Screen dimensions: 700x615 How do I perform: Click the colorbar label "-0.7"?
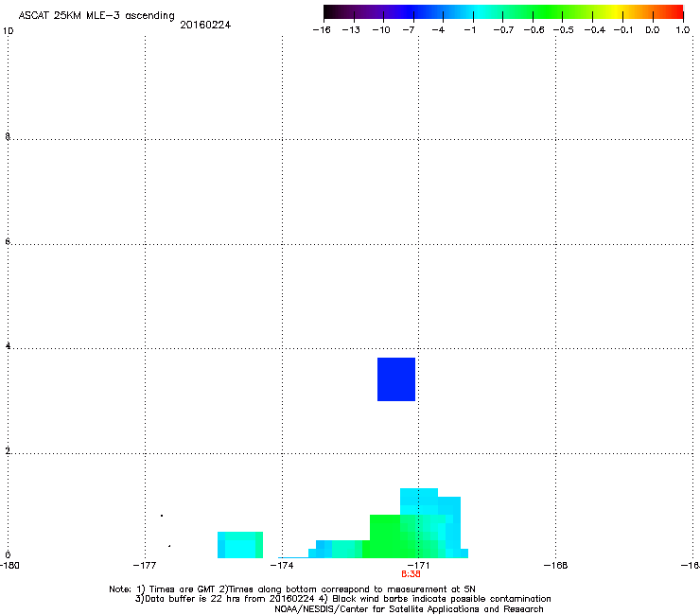pos(503,30)
